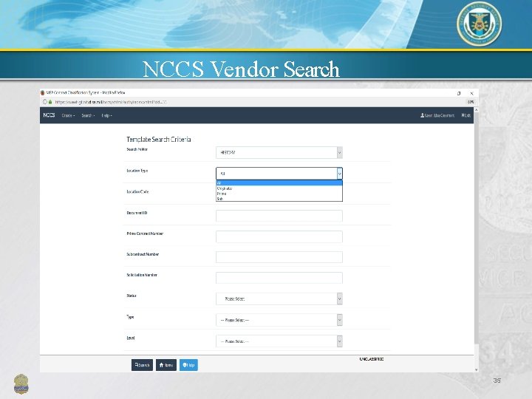532x399 pixels.
Task: Open the Status dropdown
Action: tap(279, 299)
